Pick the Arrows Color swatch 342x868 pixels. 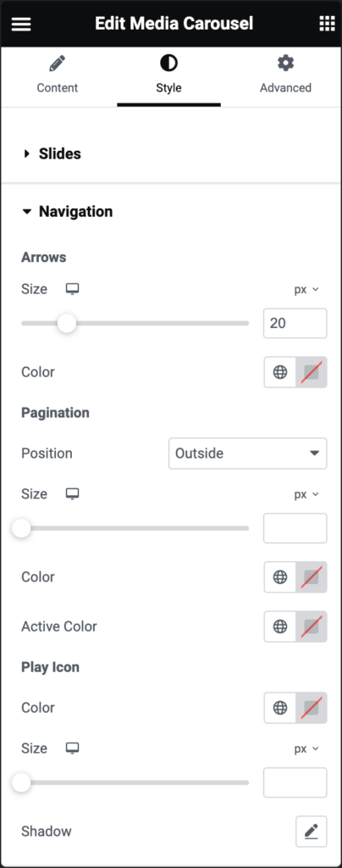tap(312, 372)
